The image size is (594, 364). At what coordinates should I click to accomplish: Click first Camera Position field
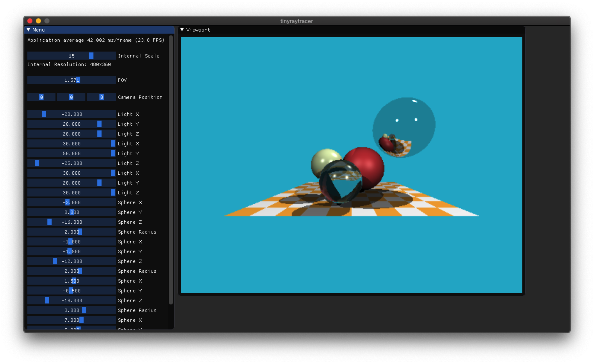(41, 97)
